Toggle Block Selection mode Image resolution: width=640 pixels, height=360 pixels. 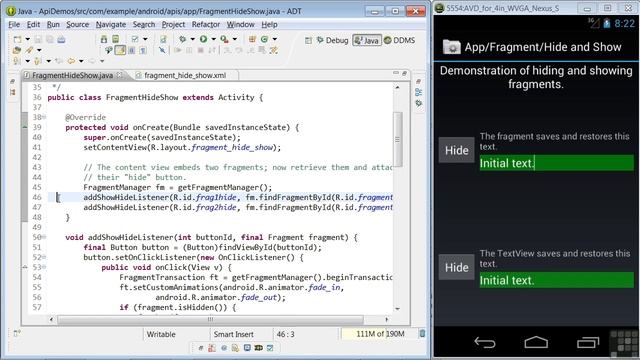pos(131,50)
